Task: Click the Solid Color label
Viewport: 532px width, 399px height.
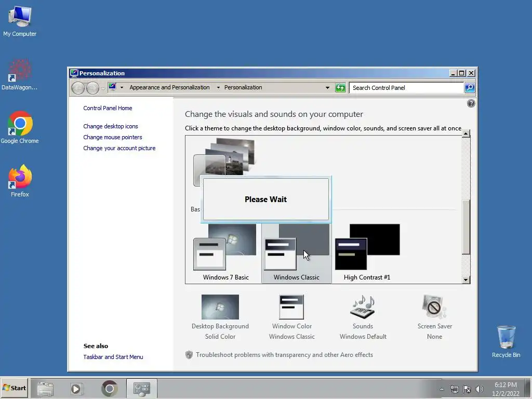Action: click(x=220, y=337)
